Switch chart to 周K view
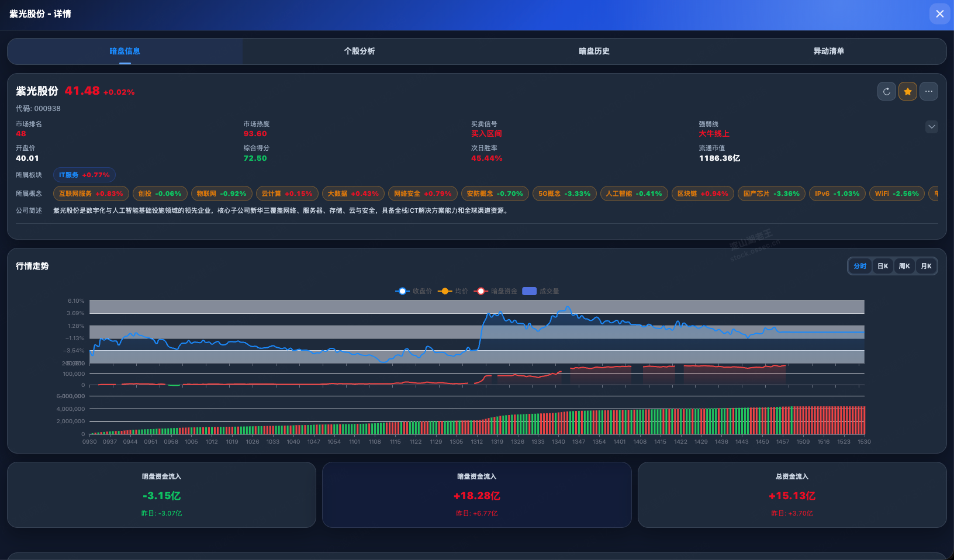 coord(904,266)
